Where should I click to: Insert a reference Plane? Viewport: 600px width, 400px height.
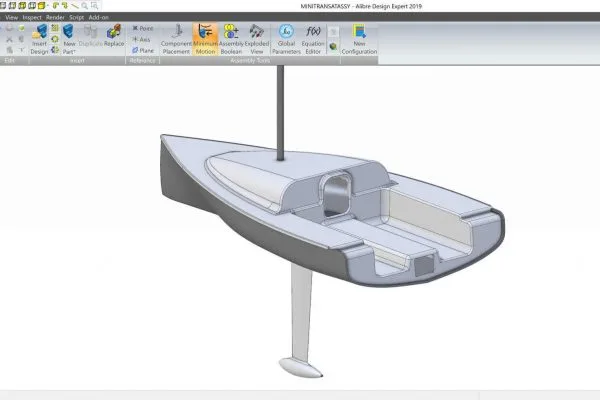[143, 50]
